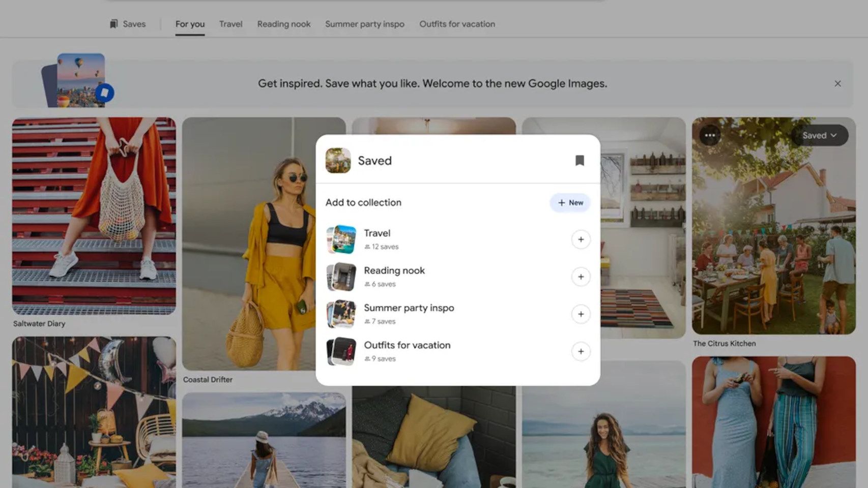Open the Coastal Drifter source link
This screenshot has height=488, width=868.
(208, 380)
